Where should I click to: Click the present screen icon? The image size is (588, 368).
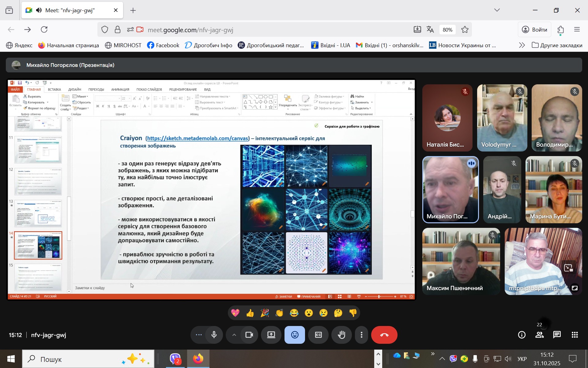click(x=271, y=335)
